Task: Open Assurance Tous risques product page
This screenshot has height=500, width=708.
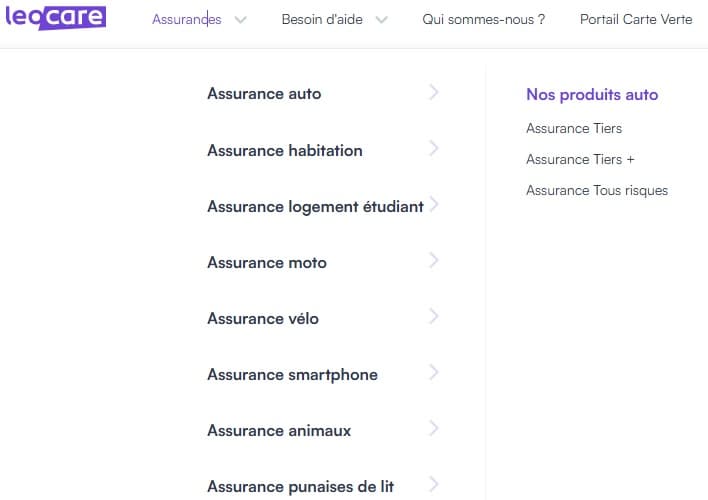Action: (x=597, y=190)
